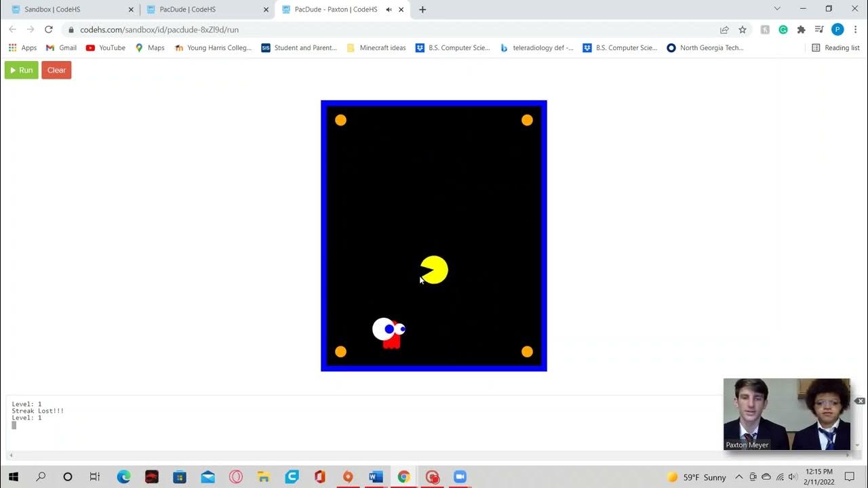Open the Mail app in taskbar
The image size is (868, 488).
208,476
